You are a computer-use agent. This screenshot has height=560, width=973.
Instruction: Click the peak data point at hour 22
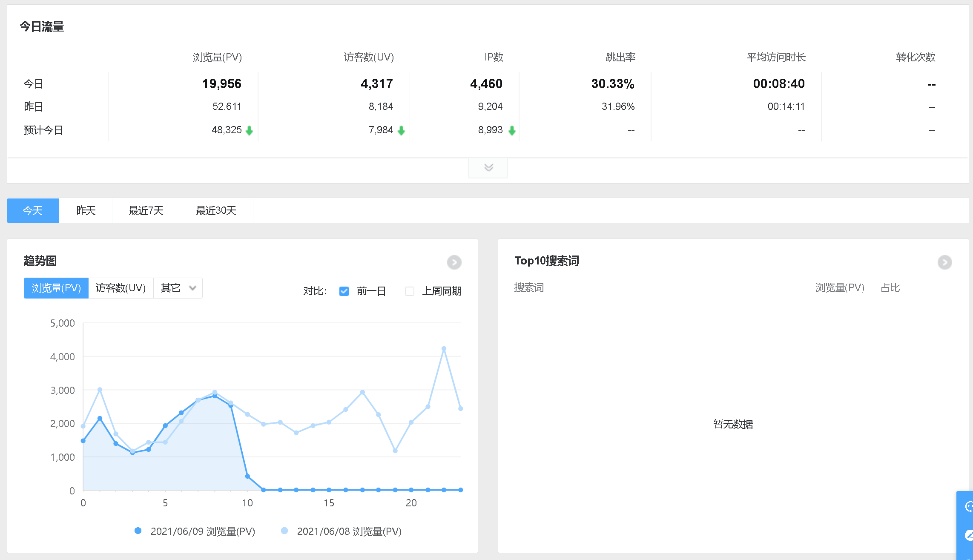click(x=444, y=348)
